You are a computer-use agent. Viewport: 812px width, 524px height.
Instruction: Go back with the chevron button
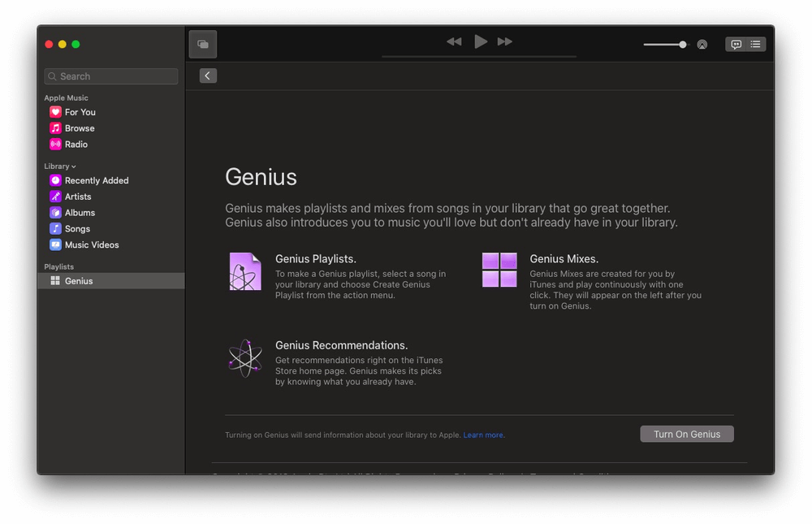tap(208, 76)
